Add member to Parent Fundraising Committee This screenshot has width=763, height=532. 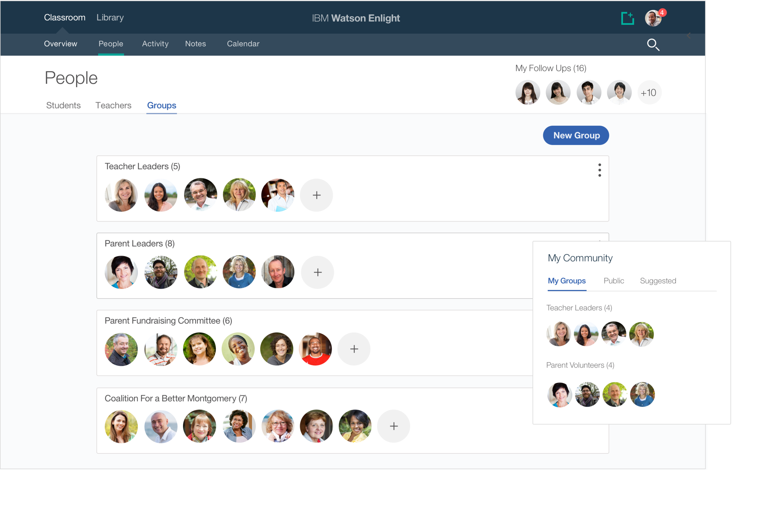coord(354,349)
